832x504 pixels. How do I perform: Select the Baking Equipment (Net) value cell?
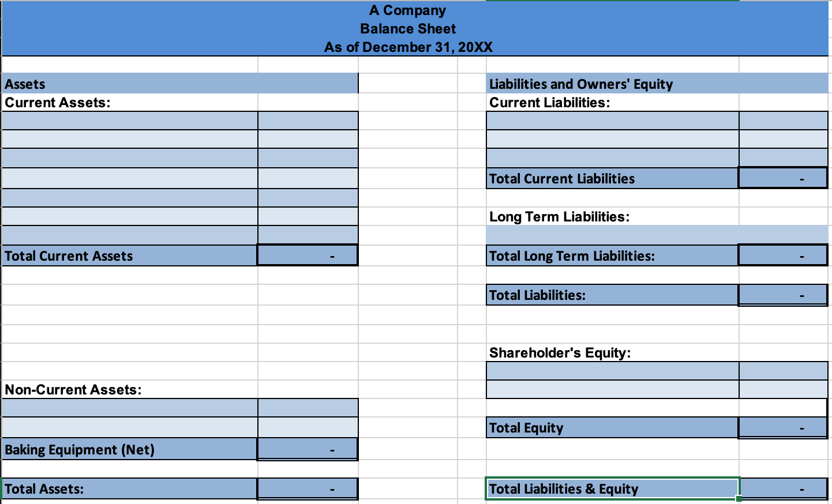click(308, 450)
